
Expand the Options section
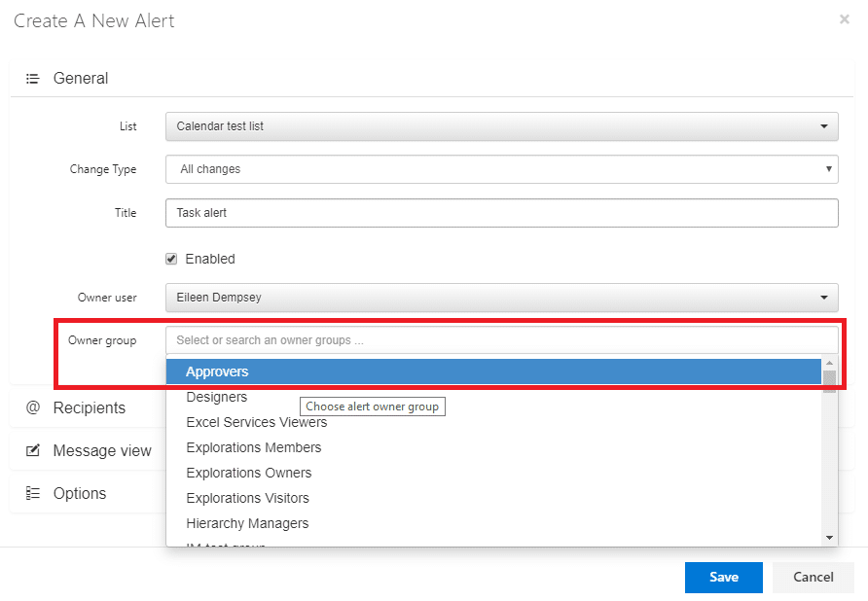[79, 493]
